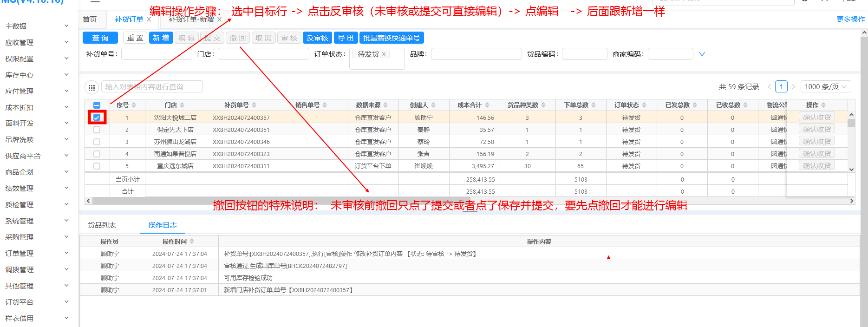Open the table column settings grid icon

tap(91, 87)
